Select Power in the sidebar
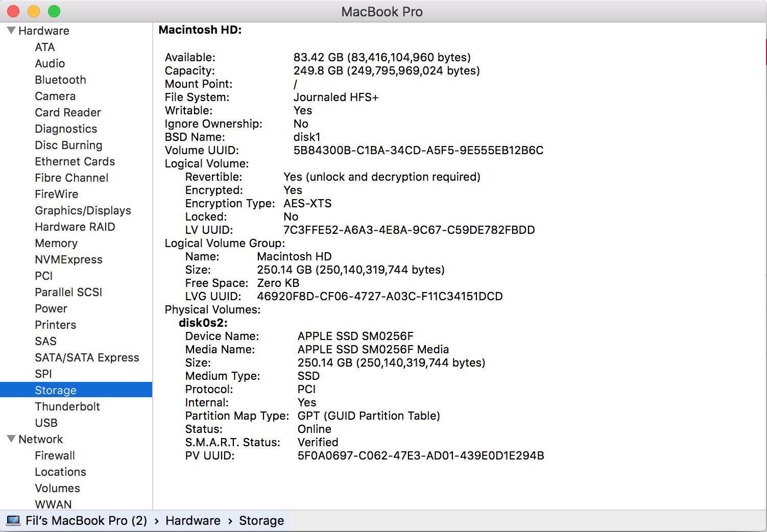The image size is (767, 532). pyautogui.click(x=51, y=308)
